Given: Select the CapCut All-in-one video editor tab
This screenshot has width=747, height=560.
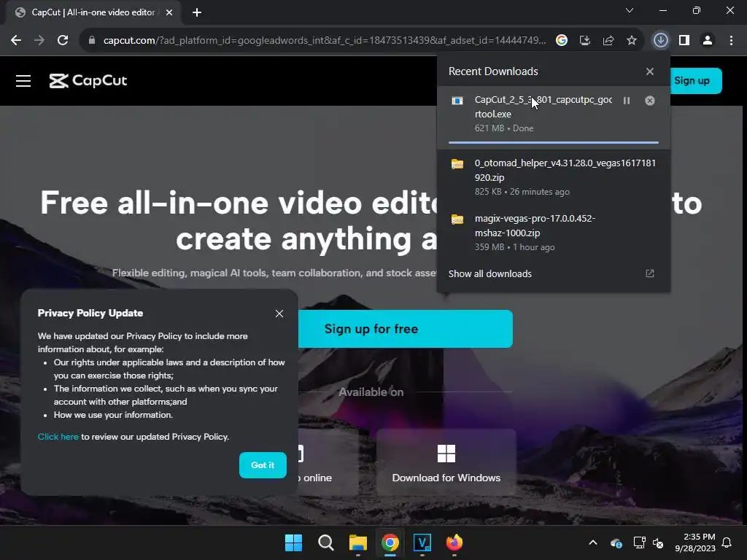Looking at the screenshot, I should [x=93, y=12].
